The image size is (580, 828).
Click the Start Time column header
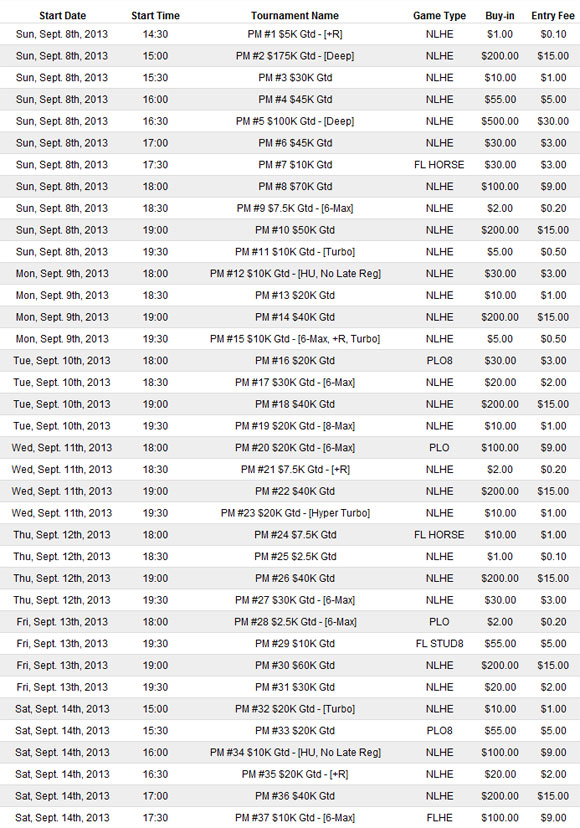[x=155, y=16]
